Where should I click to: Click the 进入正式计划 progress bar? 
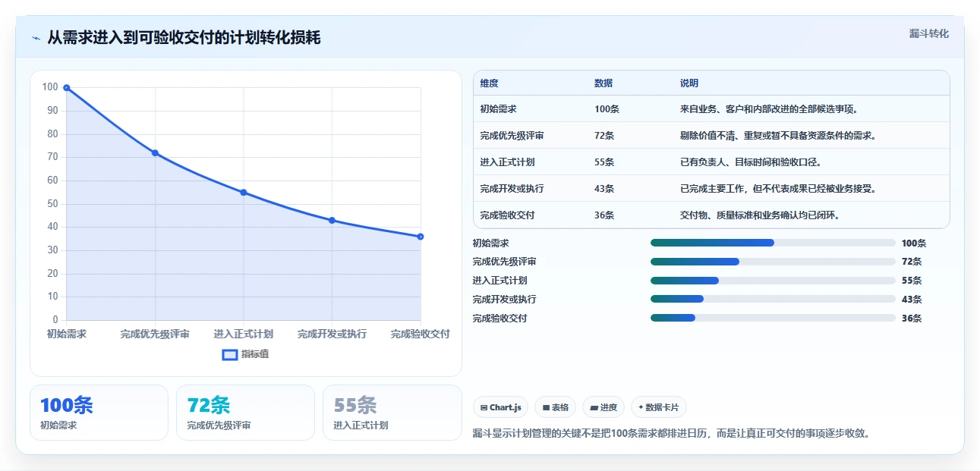click(x=773, y=281)
